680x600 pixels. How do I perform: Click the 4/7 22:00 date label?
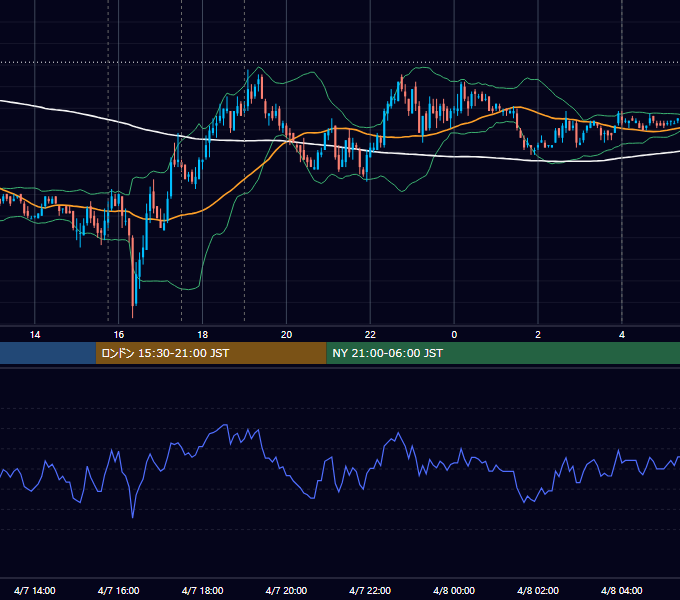click(x=370, y=590)
